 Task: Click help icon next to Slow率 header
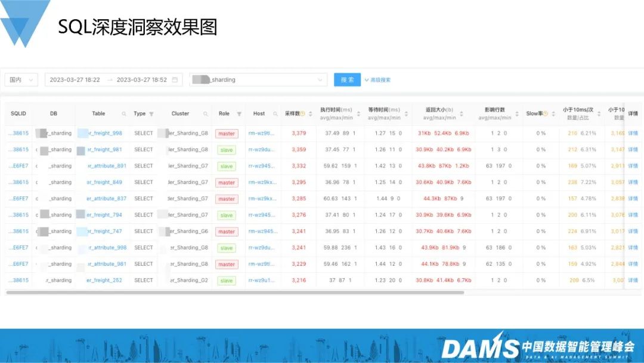pyautogui.click(x=545, y=114)
